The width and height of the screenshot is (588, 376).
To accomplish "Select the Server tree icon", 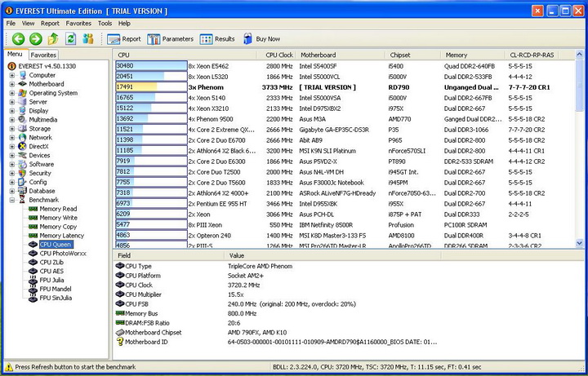I will (x=23, y=102).
